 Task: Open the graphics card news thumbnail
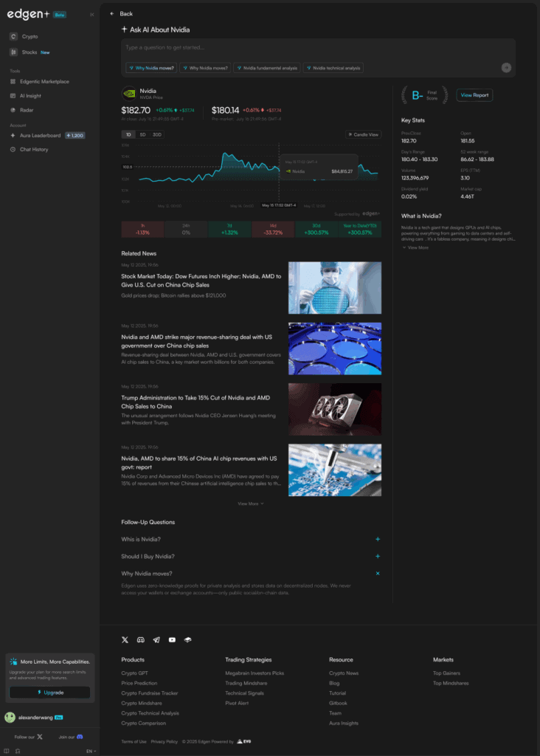pyautogui.click(x=335, y=409)
